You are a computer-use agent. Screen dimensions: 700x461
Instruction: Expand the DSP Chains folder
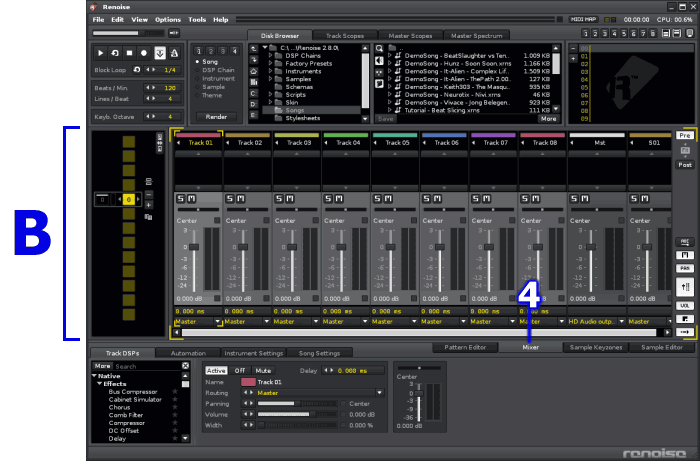(271, 56)
